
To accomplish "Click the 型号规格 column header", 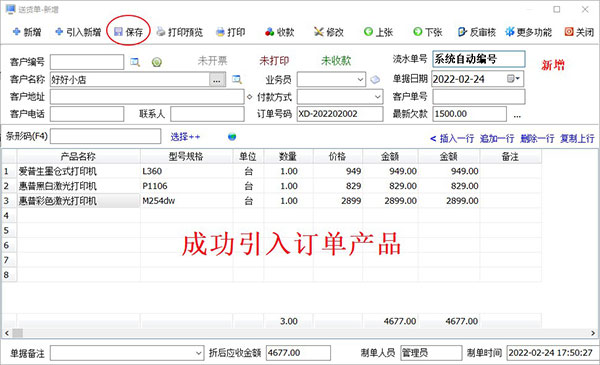I will click(186, 156).
